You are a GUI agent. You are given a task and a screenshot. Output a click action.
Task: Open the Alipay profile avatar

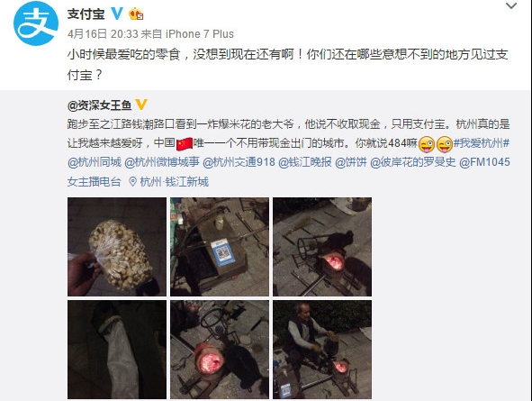point(36,23)
